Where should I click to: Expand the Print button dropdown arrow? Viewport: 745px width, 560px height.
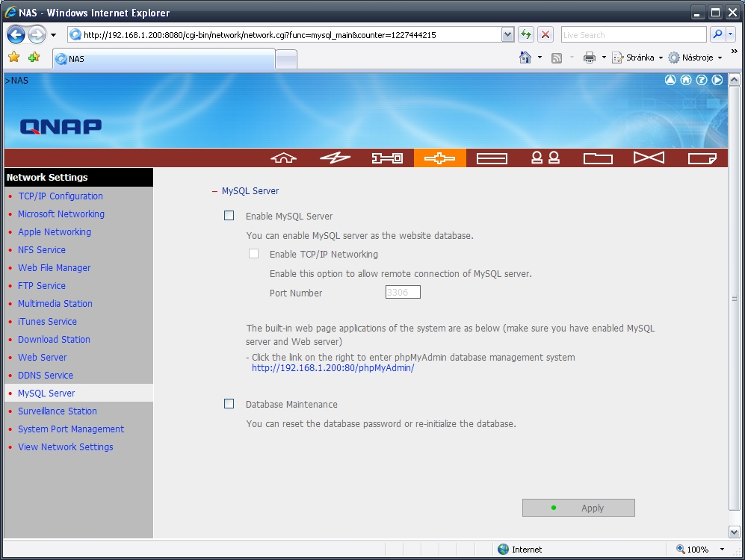pos(604,57)
